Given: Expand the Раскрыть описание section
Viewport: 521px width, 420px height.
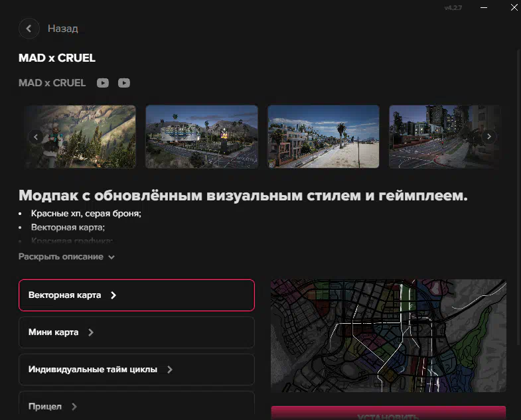Looking at the screenshot, I should click(x=66, y=257).
